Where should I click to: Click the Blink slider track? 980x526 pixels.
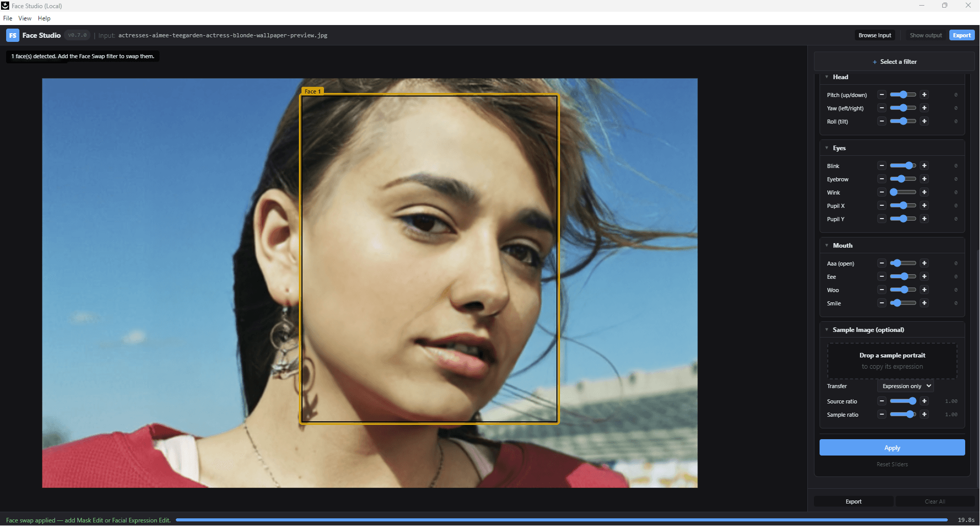[903, 166]
